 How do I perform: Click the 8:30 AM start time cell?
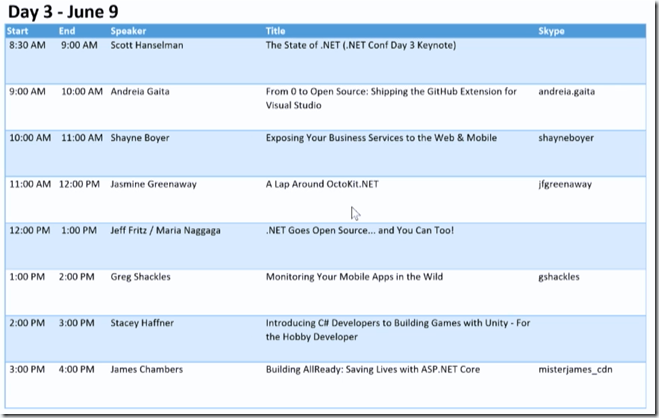point(27,45)
